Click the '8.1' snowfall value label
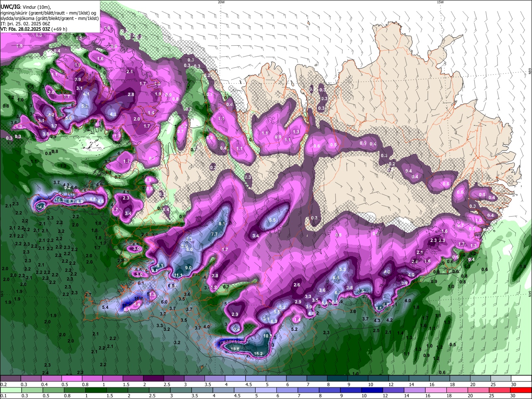The height and width of the screenshot is (399, 532). (x=222, y=224)
